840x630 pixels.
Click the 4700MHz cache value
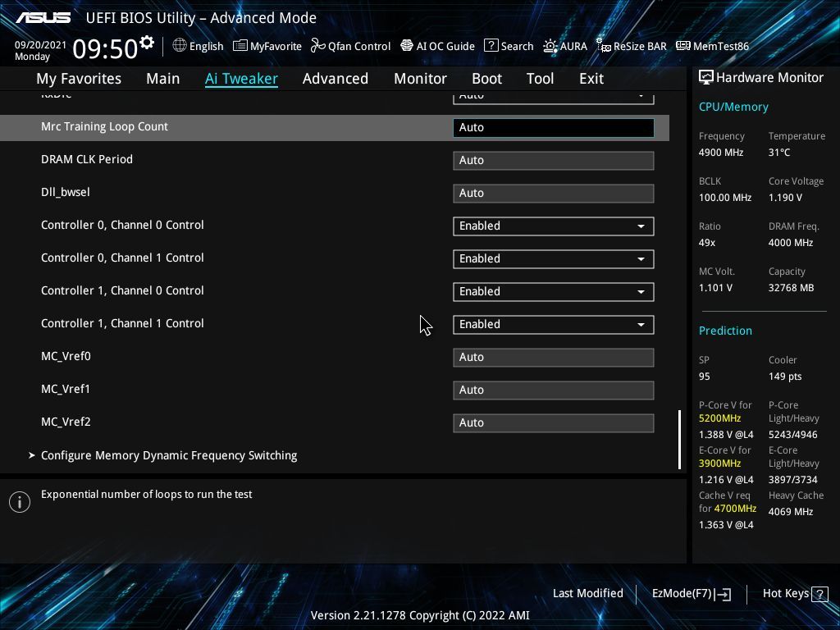(x=735, y=508)
